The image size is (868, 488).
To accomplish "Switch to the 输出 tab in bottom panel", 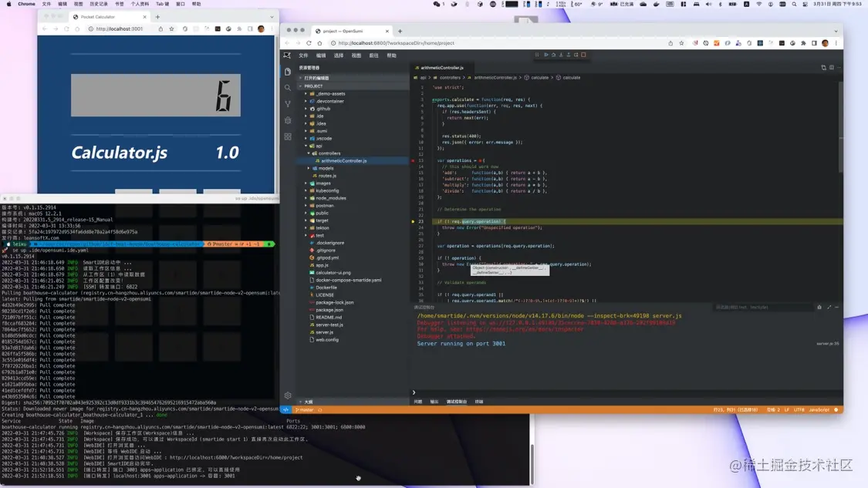I will pos(434,402).
